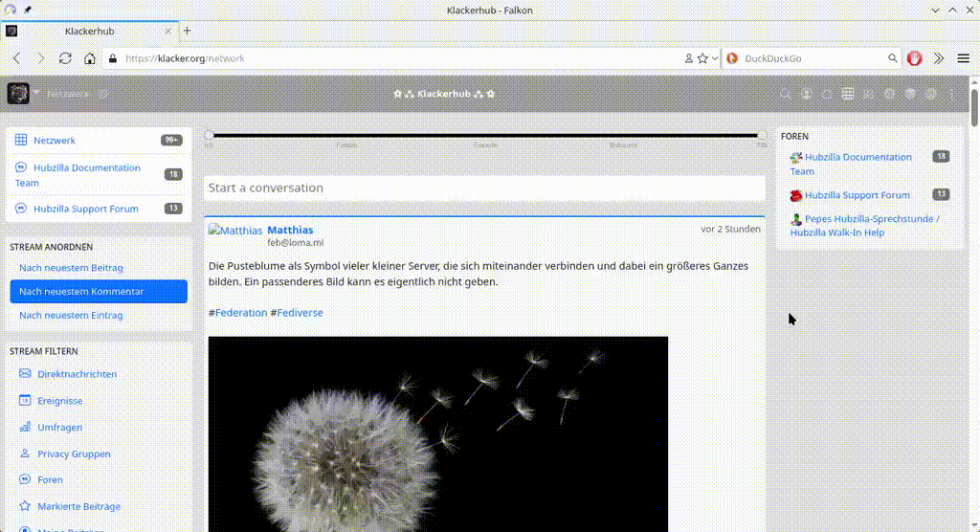980x532 pixels.
Task: Open the dropdown arrow beside the bookmark star
Action: [x=714, y=58]
